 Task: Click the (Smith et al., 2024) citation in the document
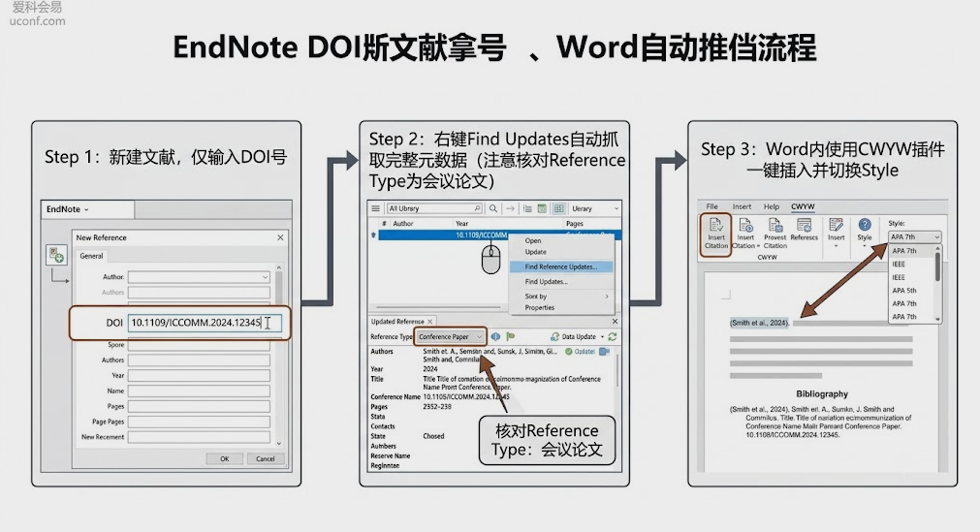pos(759,323)
